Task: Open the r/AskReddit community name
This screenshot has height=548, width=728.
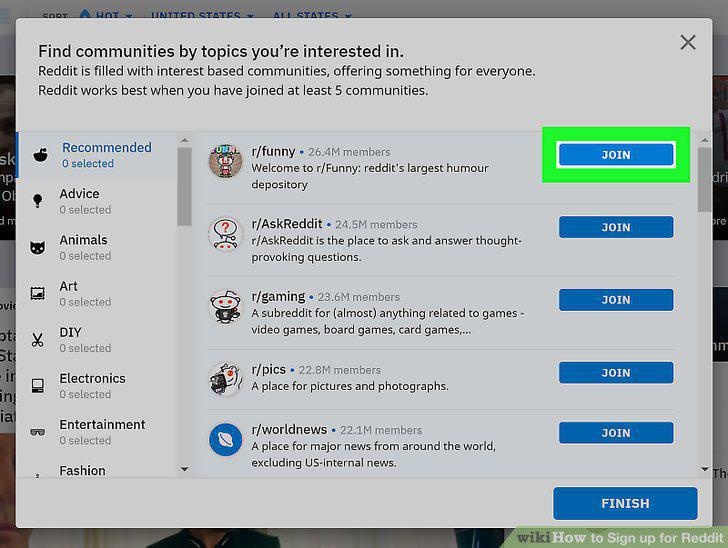Action: (x=287, y=224)
